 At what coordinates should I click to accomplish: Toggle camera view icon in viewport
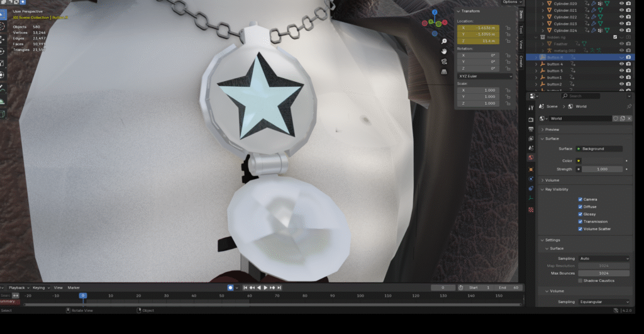tap(444, 61)
